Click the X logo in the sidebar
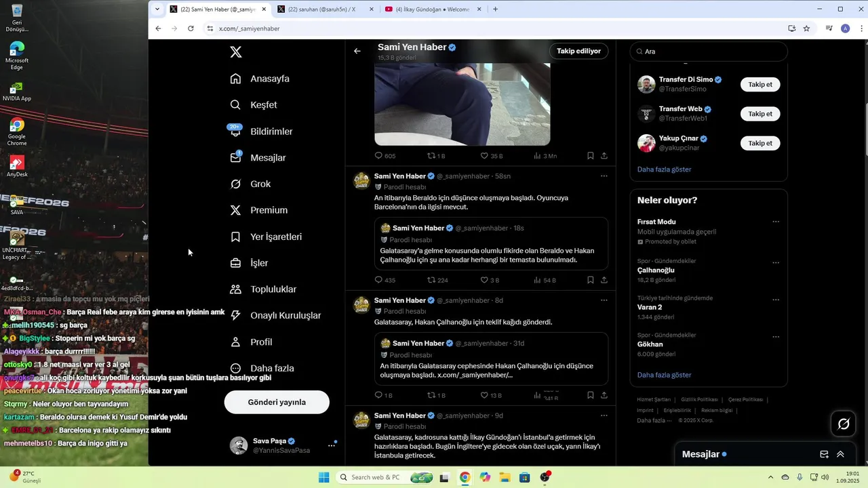This screenshot has width=868, height=488. (x=235, y=52)
